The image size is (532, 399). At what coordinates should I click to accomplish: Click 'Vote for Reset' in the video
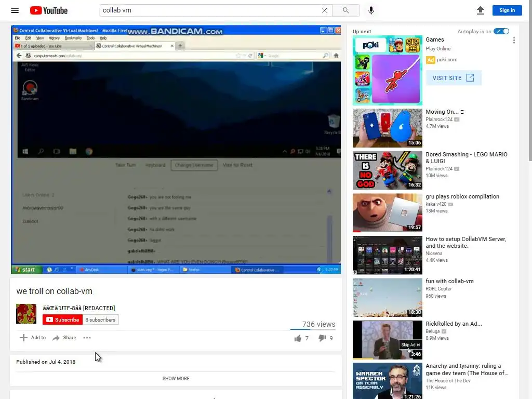tap(237, 165)
